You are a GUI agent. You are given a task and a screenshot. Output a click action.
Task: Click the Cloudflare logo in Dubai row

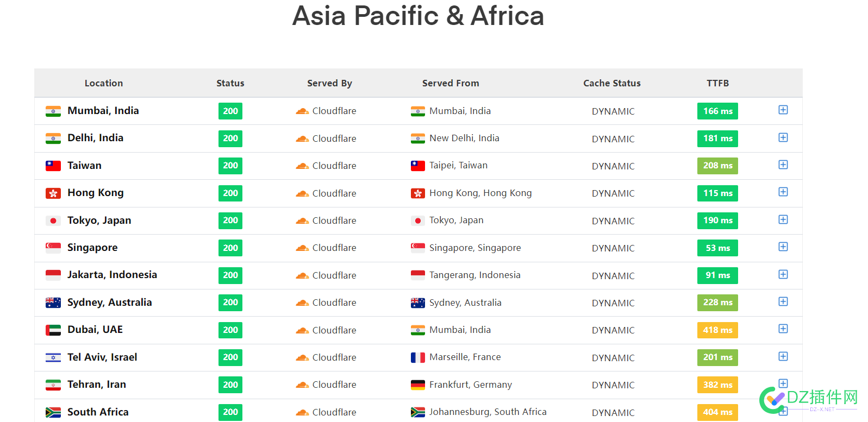302,330
